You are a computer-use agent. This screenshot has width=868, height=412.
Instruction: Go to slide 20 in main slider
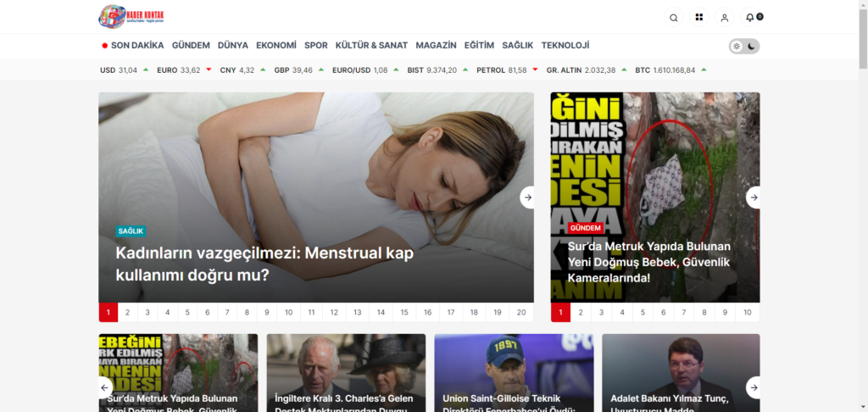pyautogui.click(x=521, y=313)
